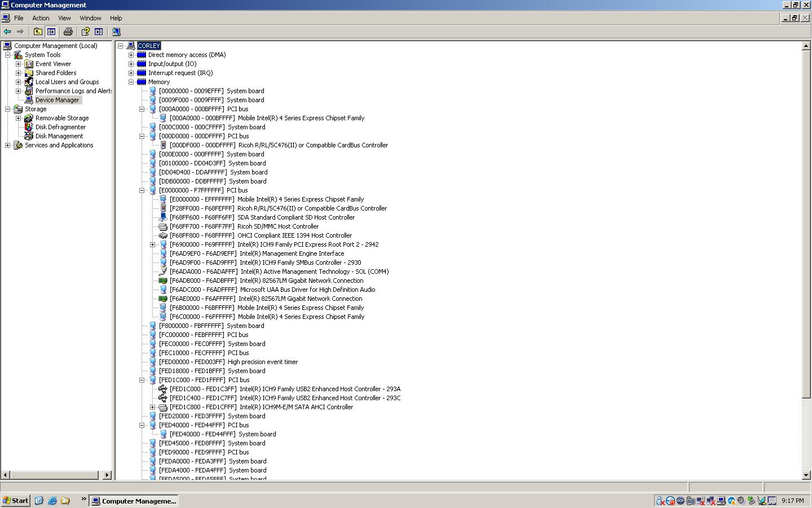Image resolution: width=812 pixels, height=508 pixels.
Task: Open the Help menu
Action: (x=116, y=18)
